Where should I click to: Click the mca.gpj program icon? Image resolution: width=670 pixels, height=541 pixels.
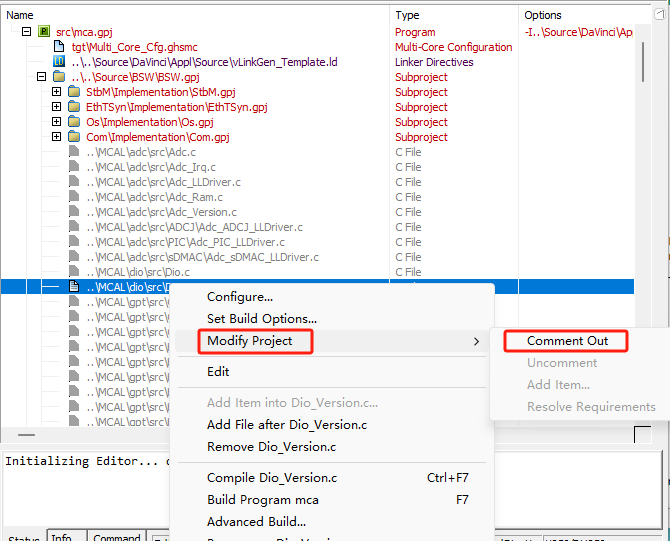(x=44, y=32)
